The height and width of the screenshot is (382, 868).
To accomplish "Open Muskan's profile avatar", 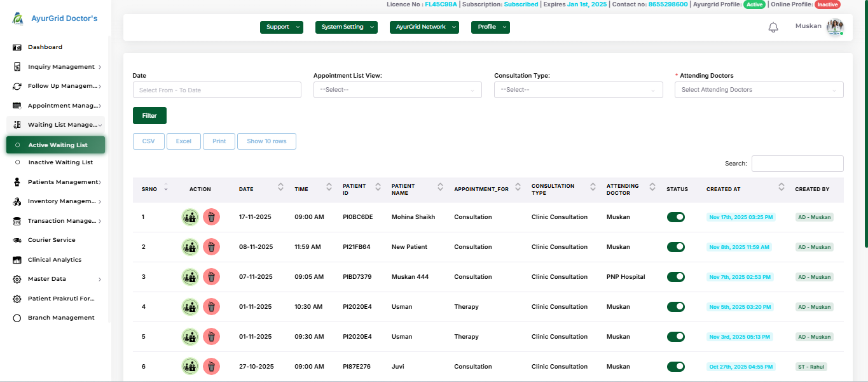I will click(834, 27).
